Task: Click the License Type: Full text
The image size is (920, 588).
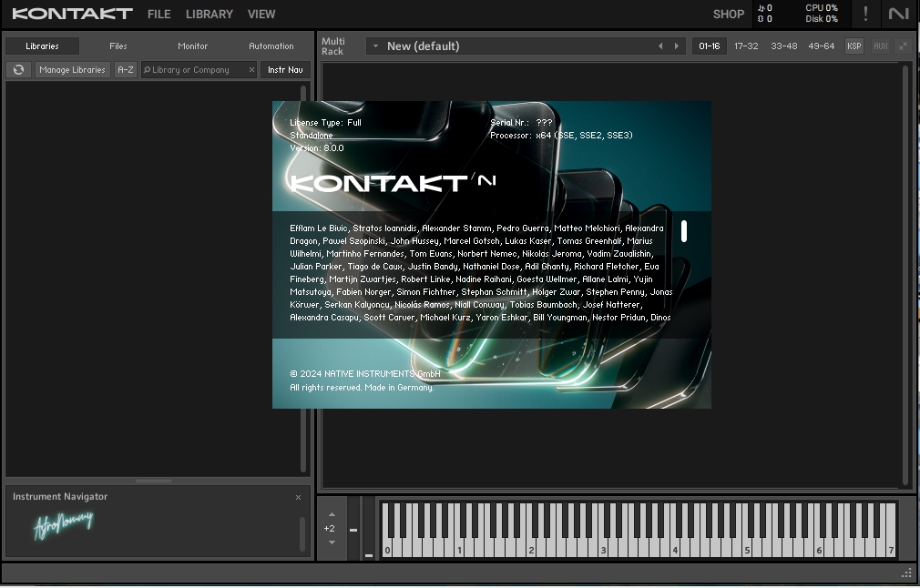Action: [325, 123]
